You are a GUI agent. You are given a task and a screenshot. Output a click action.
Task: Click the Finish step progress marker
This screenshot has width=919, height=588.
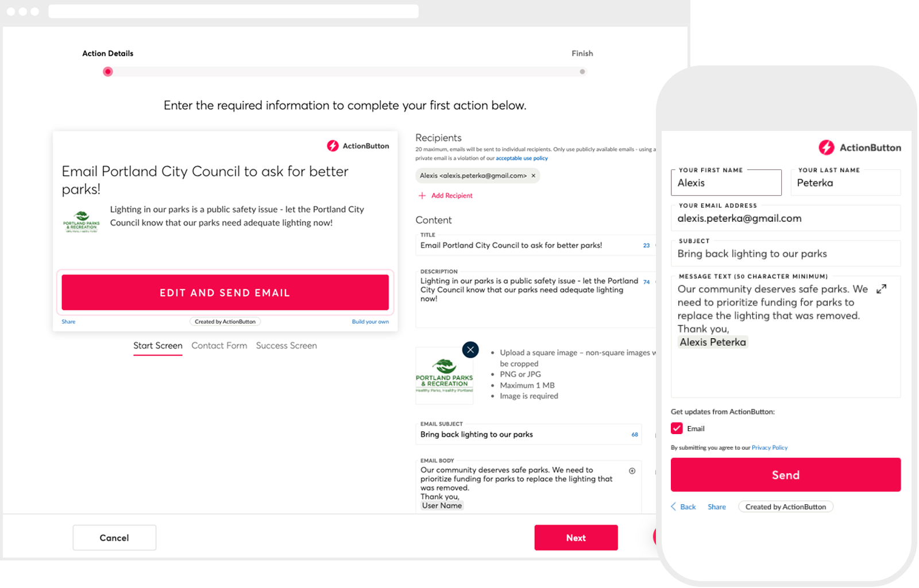582,72
